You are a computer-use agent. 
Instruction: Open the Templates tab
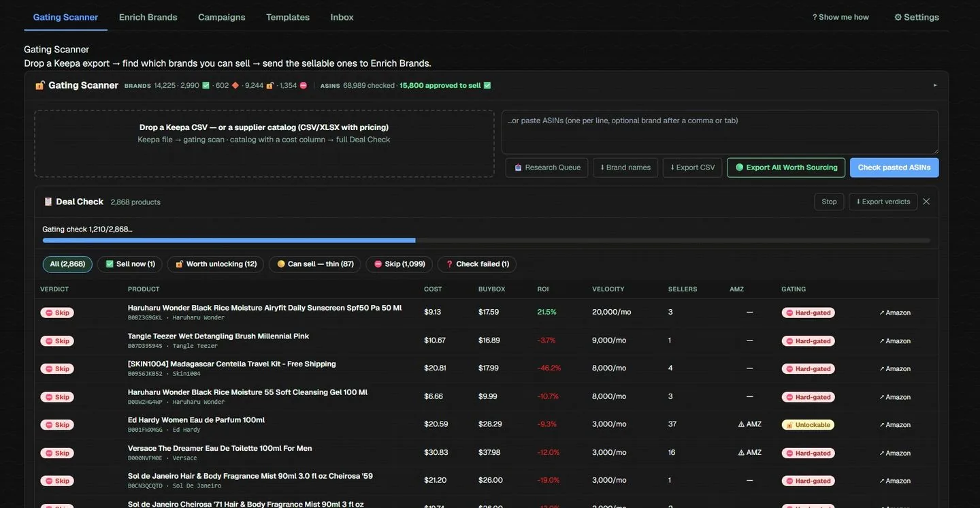(287, 17)
